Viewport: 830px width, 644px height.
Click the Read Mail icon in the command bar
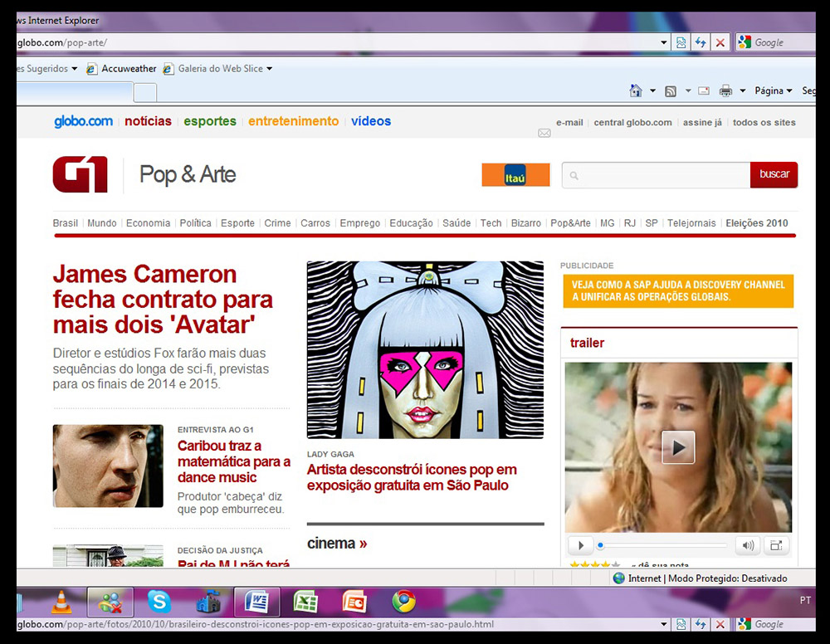pyautogui.click(x=704, y=90)
